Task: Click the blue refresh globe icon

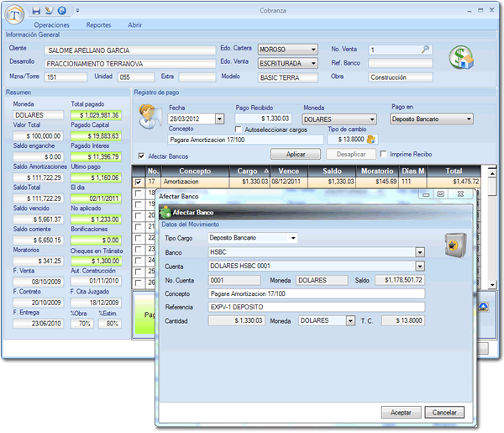Action: (x=61, y=11)
